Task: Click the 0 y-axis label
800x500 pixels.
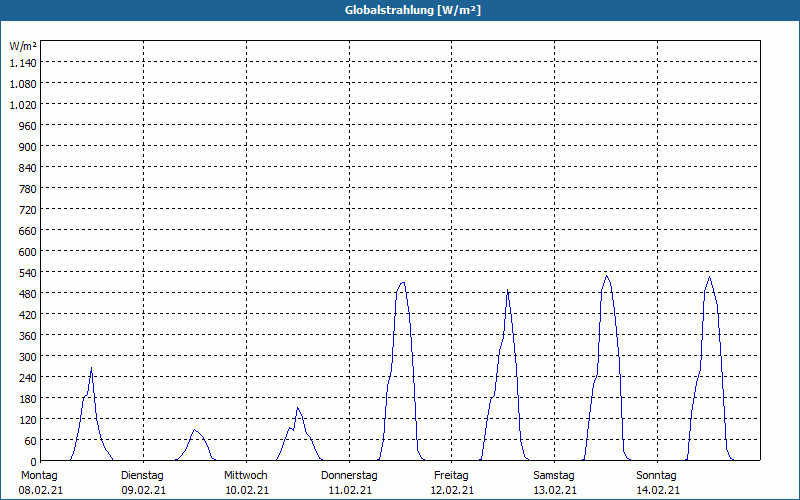Action: 34,462
